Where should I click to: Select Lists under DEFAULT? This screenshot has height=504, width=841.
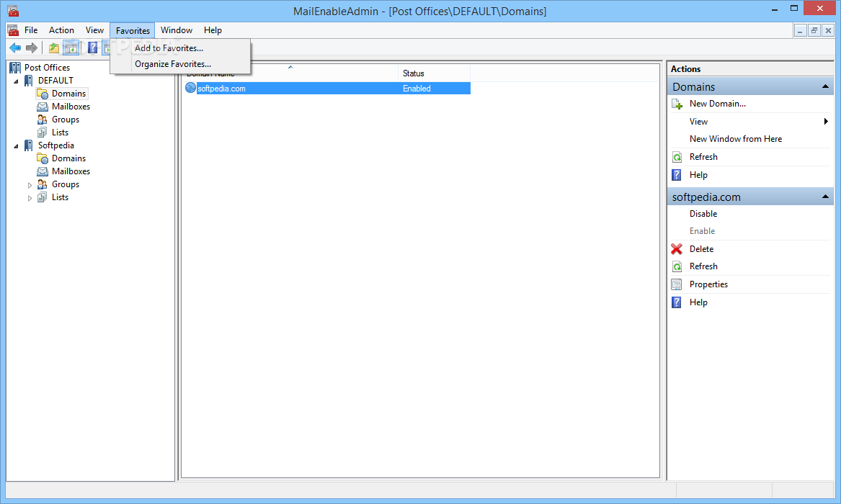(x=60, y=132)
